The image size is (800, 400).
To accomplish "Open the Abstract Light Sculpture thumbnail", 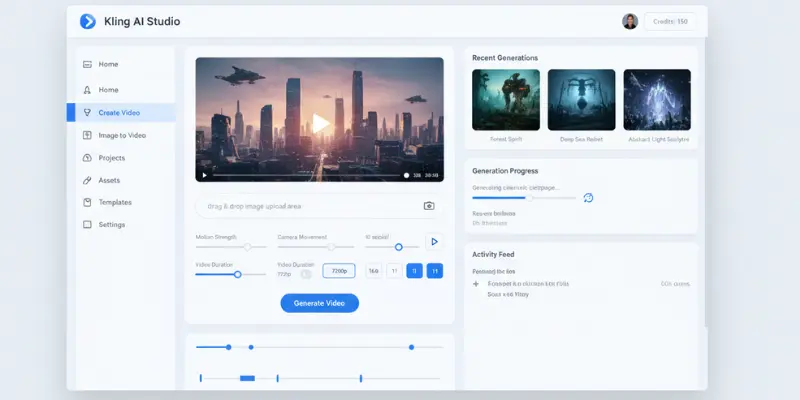I will coord(657,100).
